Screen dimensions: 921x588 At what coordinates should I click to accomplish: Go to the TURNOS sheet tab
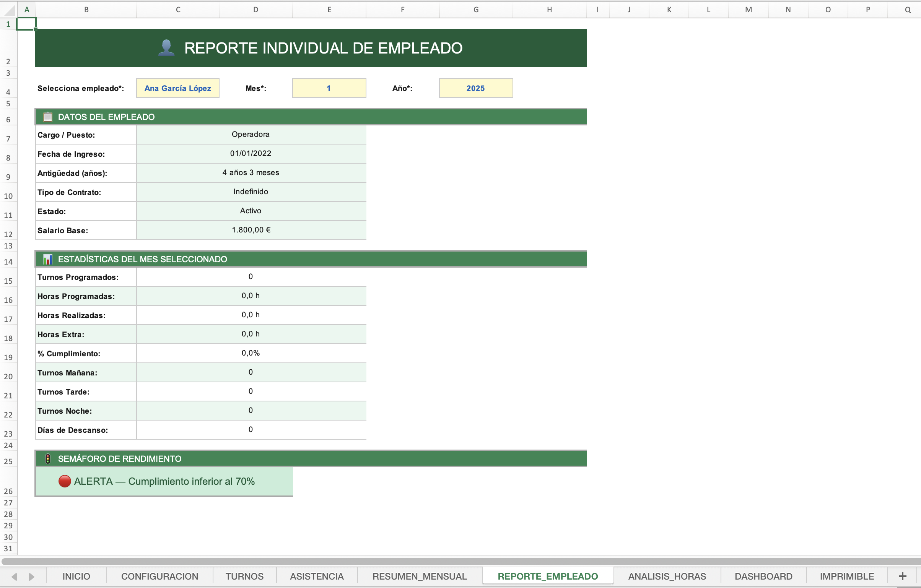pyautogui.click(x=244, y=576)
